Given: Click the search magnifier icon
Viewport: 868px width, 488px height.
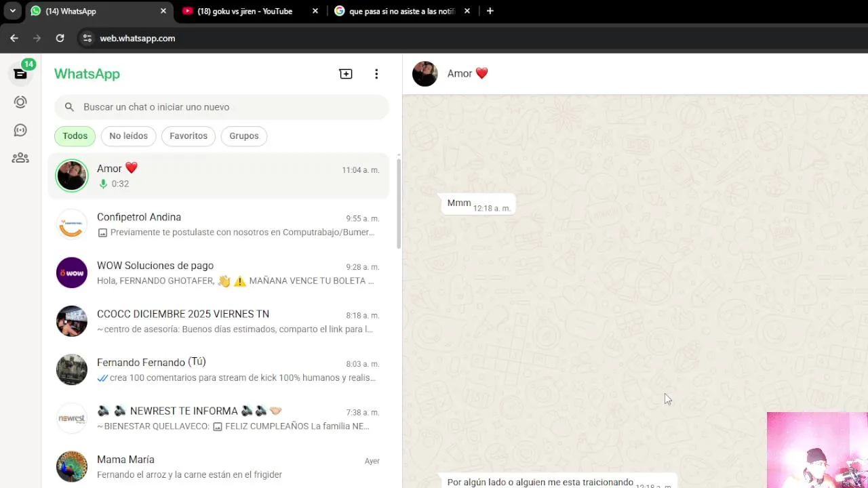Looking at the screenshot, I should (x=69, y=107).
